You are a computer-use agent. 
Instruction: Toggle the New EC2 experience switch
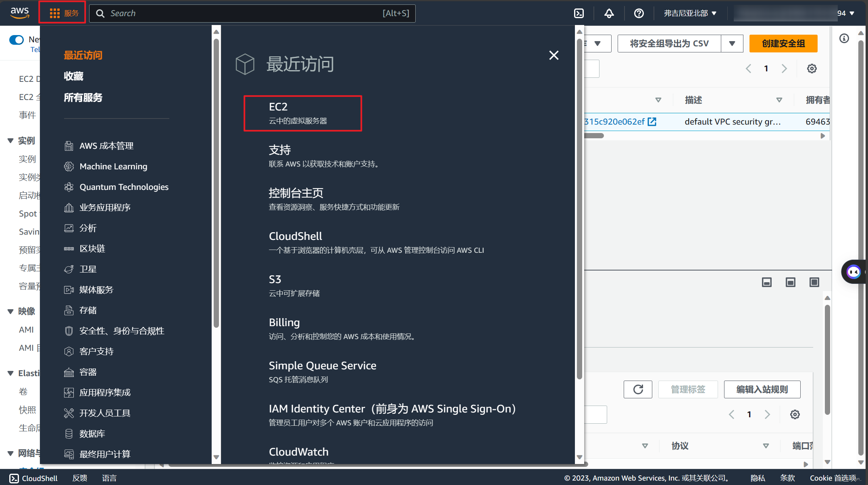pyautogui.click(x=17, y=40)
